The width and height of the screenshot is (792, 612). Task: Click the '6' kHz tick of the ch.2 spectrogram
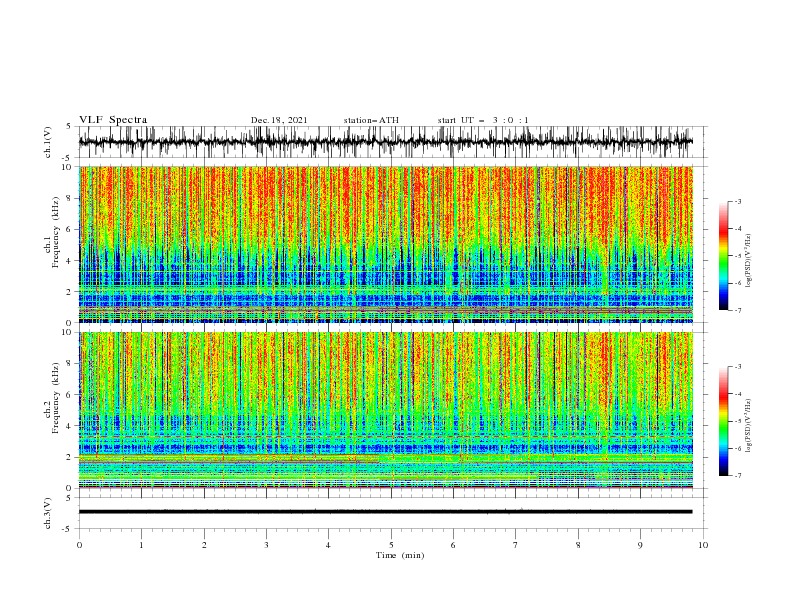[x=70, y=395]
